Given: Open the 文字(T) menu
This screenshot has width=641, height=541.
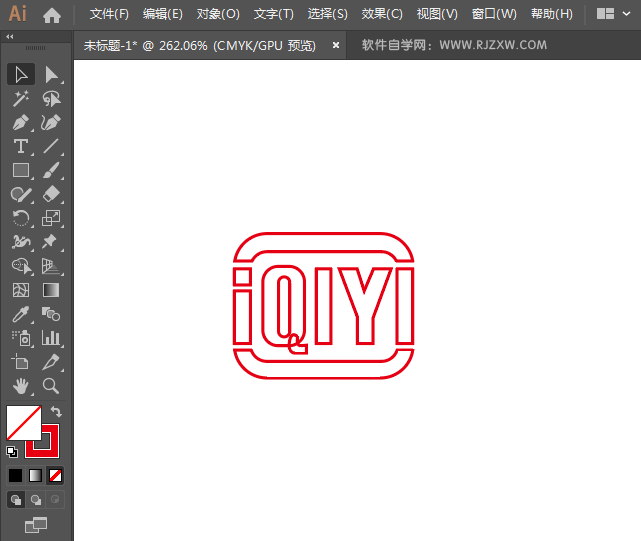Looking at the screenshot, I should coord(273,14).
